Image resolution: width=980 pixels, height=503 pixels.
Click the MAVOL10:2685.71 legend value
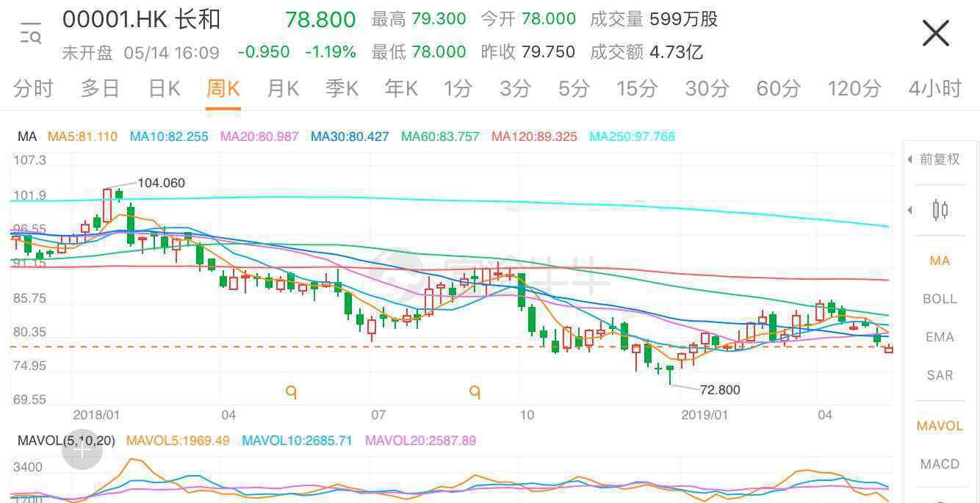point(298,441)
